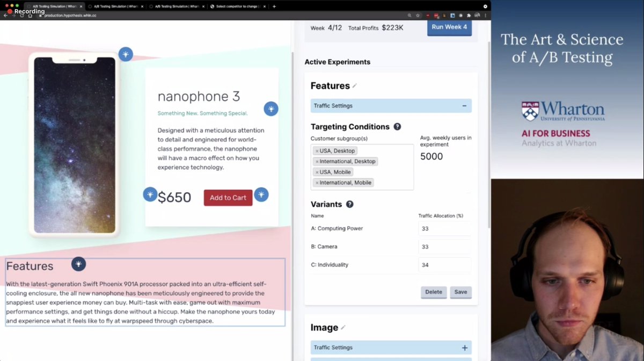Remove the USA, Mobile subgroup tag
Image resolution: width=644 pixels, height=361 pixels.
[317, 172]
